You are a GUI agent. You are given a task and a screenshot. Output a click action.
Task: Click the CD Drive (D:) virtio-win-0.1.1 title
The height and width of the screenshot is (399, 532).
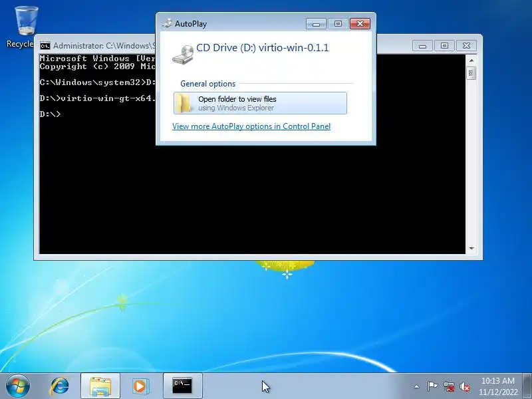[x=262, y=47]
